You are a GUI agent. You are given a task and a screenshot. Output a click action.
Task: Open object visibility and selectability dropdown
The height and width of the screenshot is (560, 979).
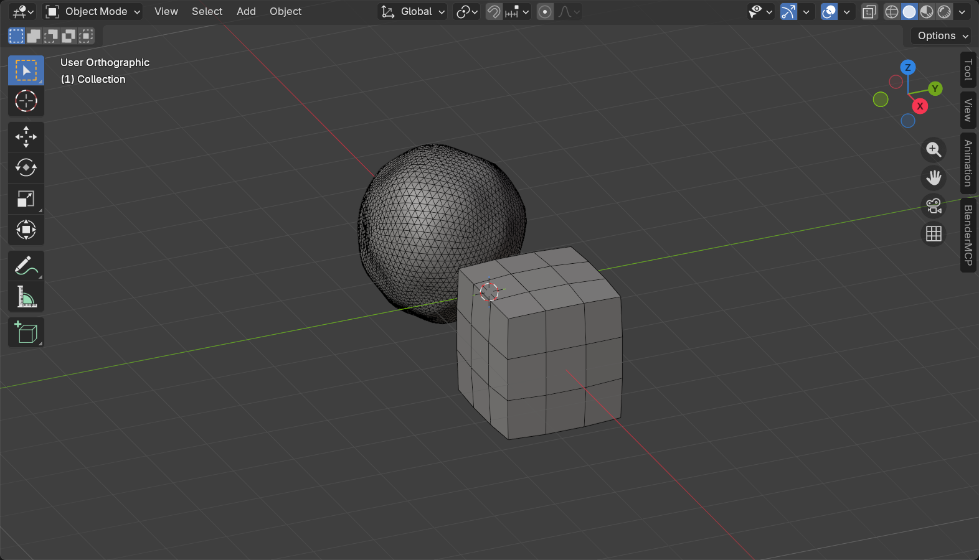[x=760, y=12]
